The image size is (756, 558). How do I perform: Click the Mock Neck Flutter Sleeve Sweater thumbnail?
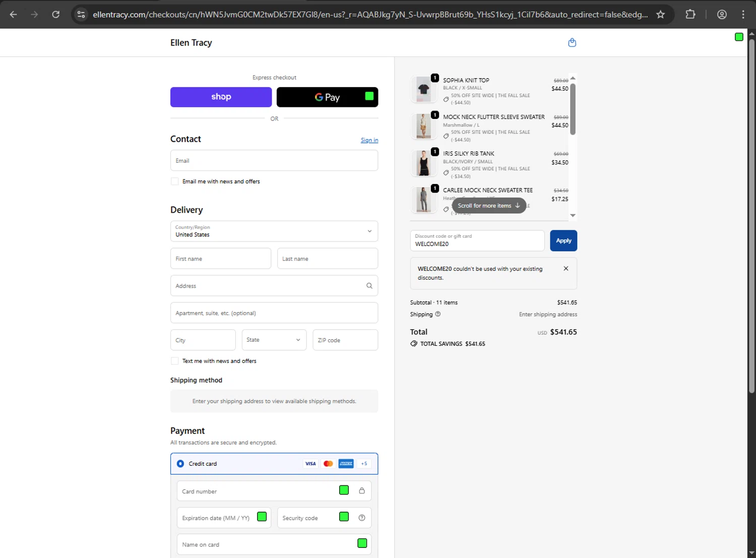tap(424, 126)
